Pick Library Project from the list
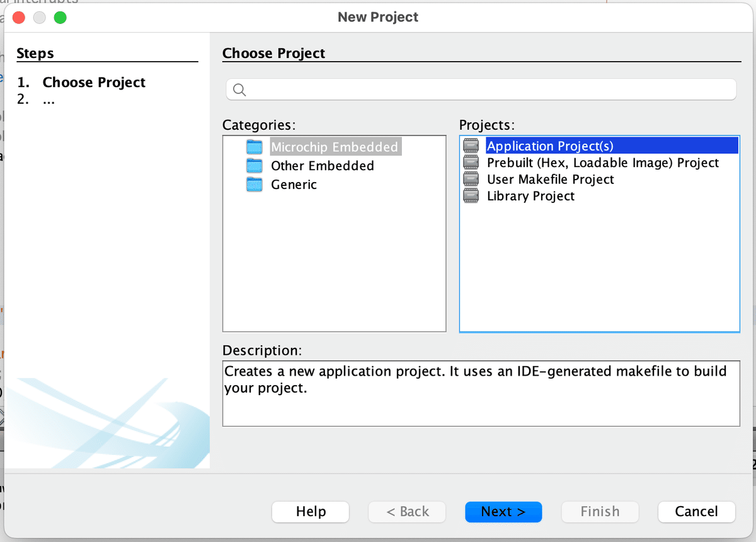 coord(530,196)
